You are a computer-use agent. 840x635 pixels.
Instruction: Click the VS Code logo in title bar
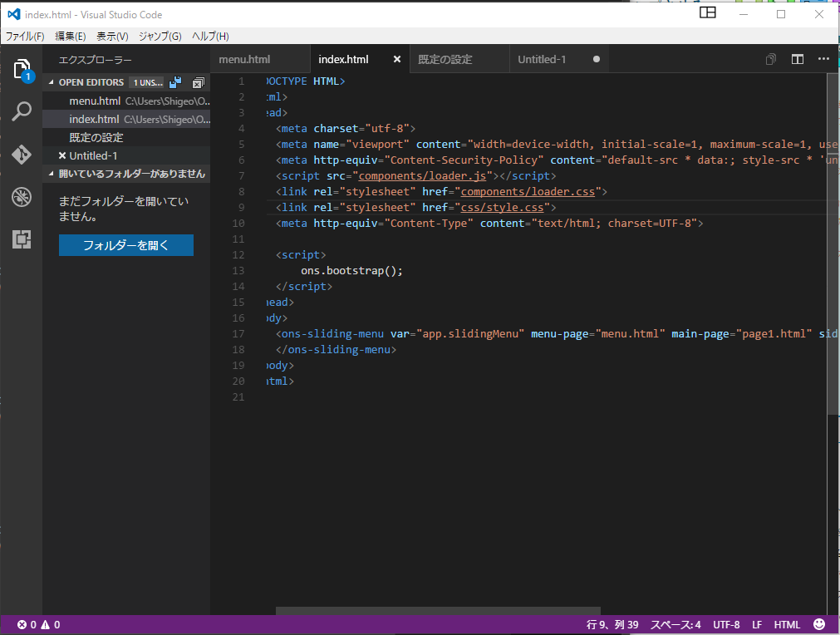[x=13, y=14]
